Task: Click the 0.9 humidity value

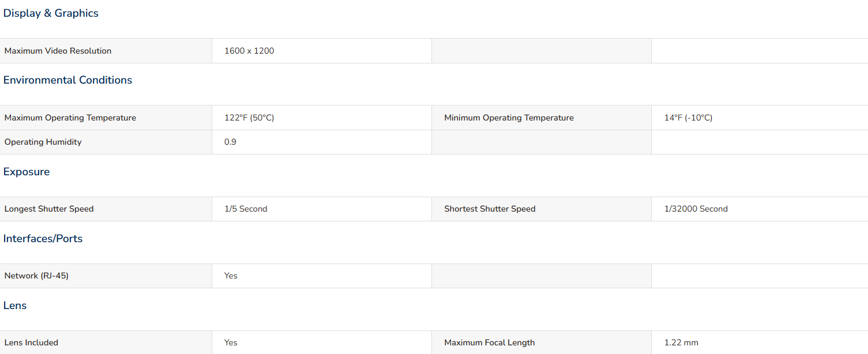Action: (230, 142)
